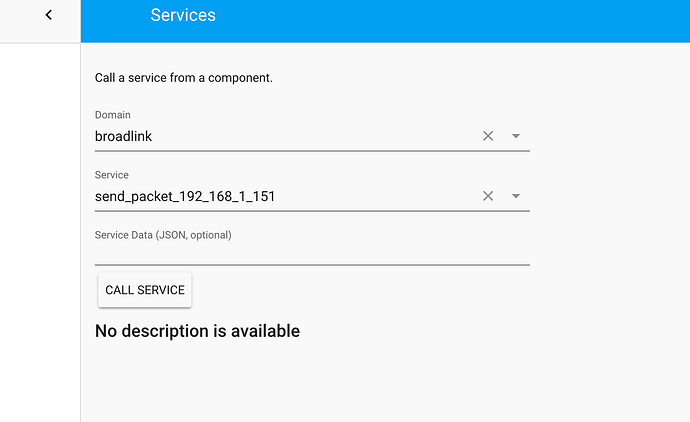Expand the Service dropdown arrow
Image resolution: width=690 pixels, height=422 pixels.
[x=516, y=196]
